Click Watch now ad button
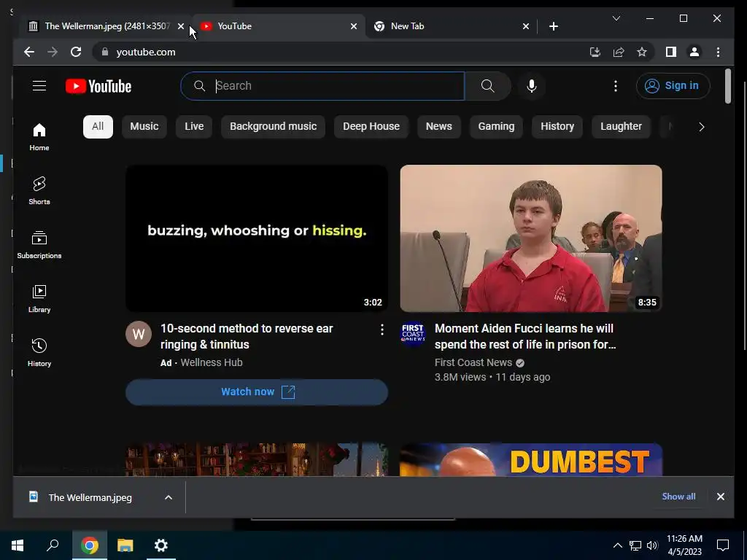 coord(257,392)
